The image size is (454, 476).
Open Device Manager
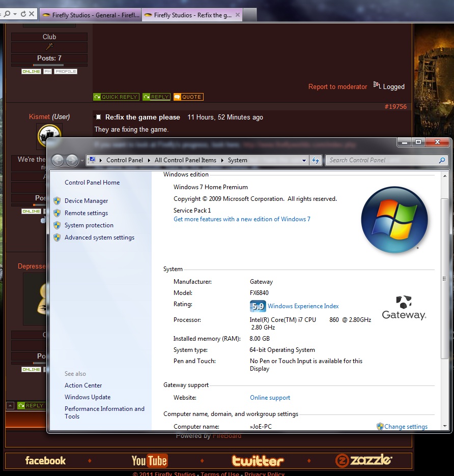(87, 201)
